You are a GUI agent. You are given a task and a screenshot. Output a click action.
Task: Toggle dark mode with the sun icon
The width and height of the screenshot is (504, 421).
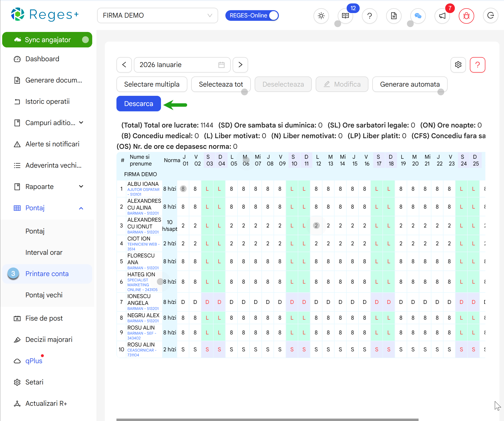click(321, 16)
